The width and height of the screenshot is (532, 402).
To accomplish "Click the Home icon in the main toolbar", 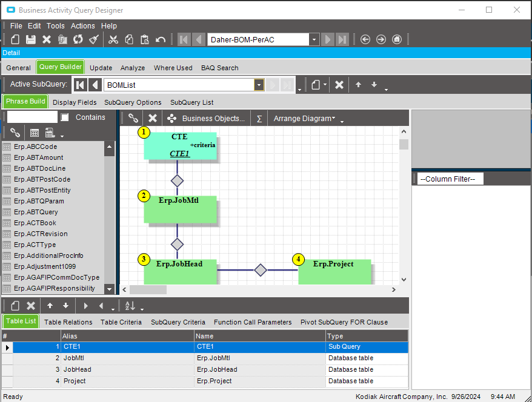I will click(397, 39).
